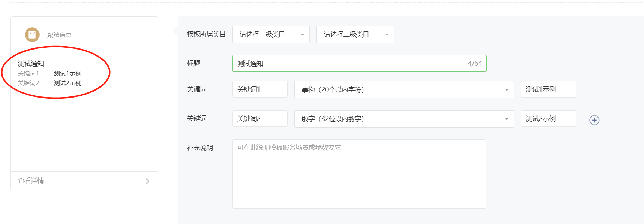Click the add keyword plus icon
644x224 pixels.
pyautogui.click(x=594, y=120)
